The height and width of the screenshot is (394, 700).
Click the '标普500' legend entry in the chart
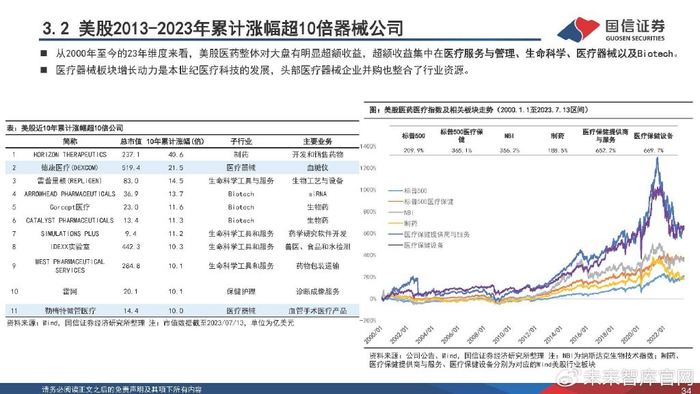tap(408, 191)
